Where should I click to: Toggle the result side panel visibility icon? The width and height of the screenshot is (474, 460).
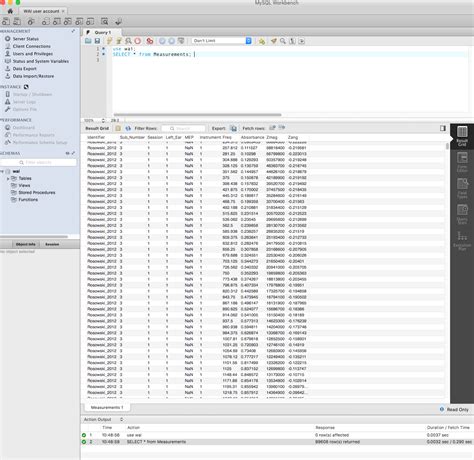[443, 128]
